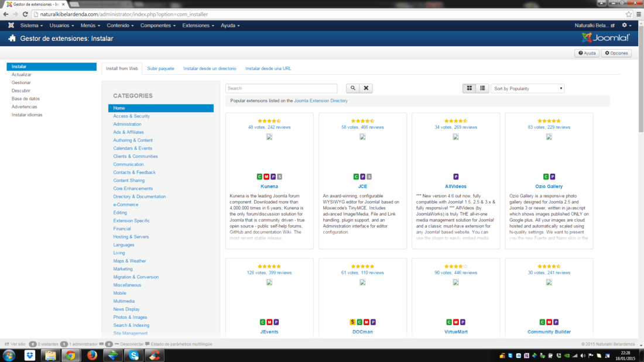Screen dimensions: 644x362
Task: Switch to the Subir paquete tab
Action: click(160, 68)
